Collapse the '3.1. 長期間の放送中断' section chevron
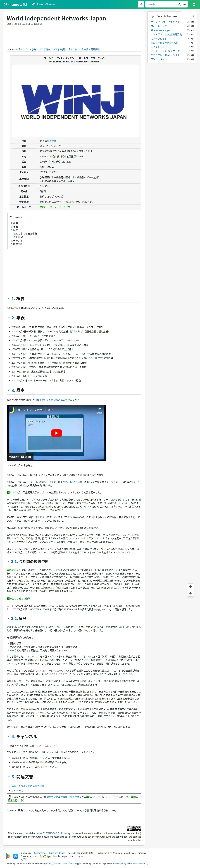The image size is (200, 868). (x=9, y=561)
